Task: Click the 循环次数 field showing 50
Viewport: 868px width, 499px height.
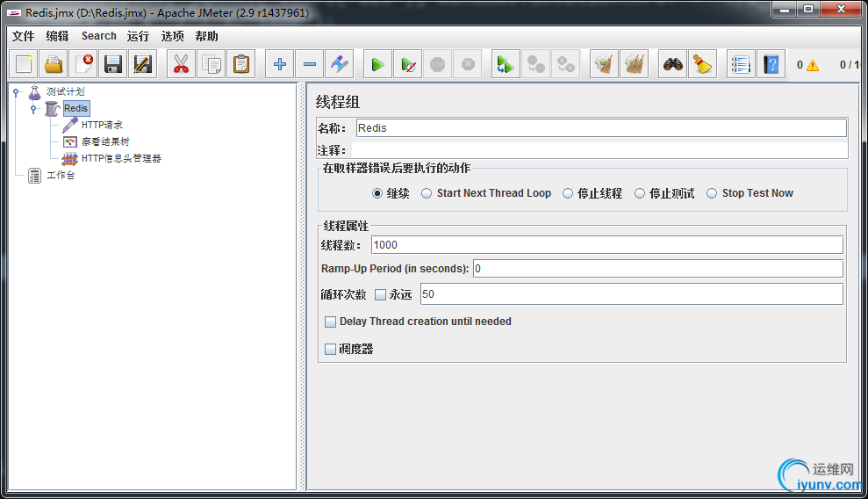Action: tap(632, 294)
